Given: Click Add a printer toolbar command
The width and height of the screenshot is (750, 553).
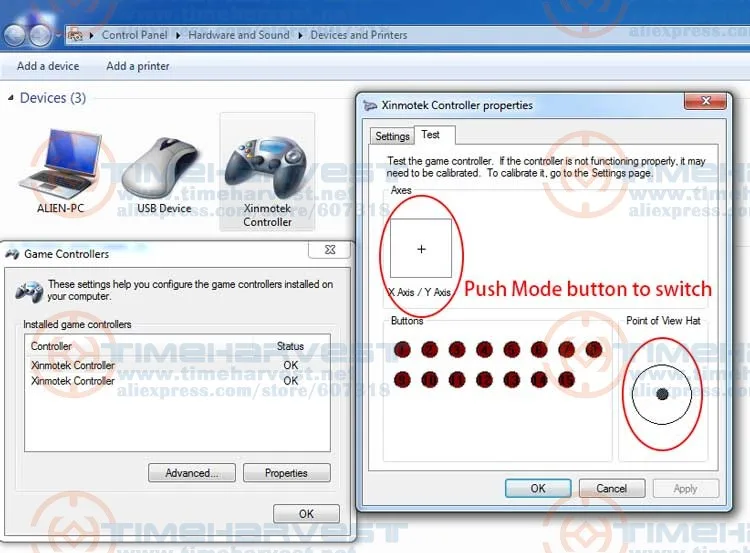Looking at the screenshot, I should [138, 66].
